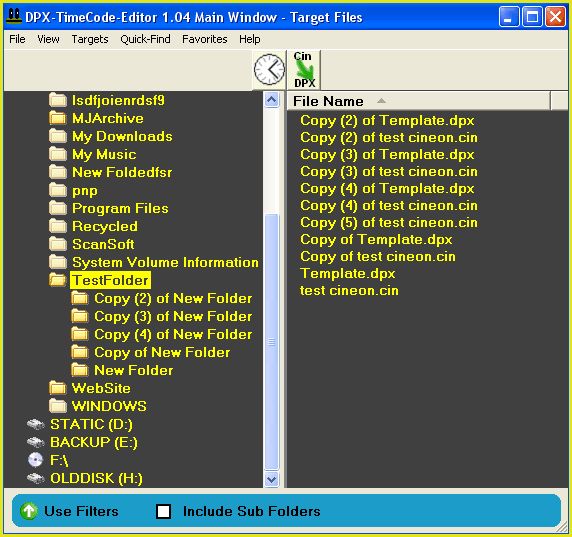Open the Favorites menu
572x537 pixels.
pos(205,39)
